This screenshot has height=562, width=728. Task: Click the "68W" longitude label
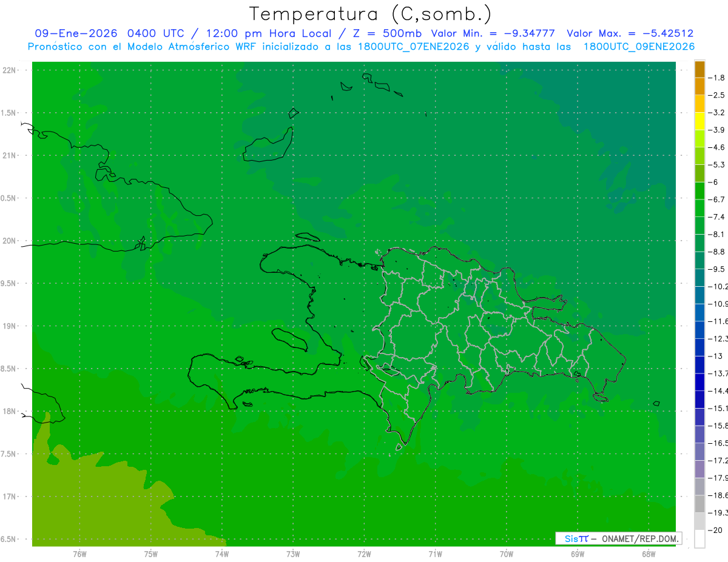(x=649, y=554)
